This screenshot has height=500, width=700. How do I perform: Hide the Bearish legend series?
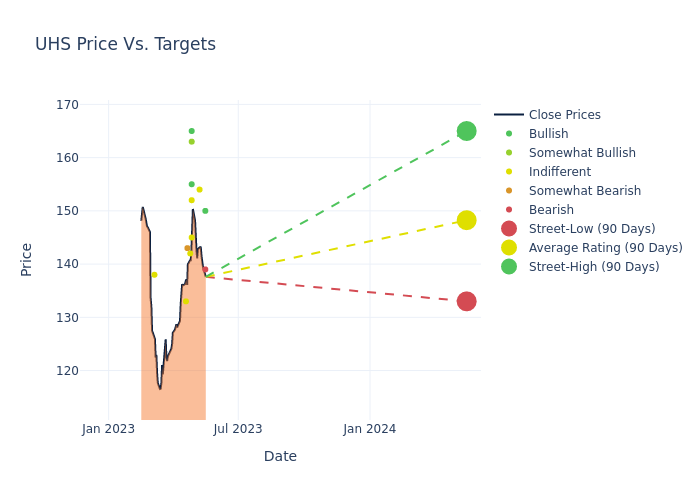click(551, 210)
